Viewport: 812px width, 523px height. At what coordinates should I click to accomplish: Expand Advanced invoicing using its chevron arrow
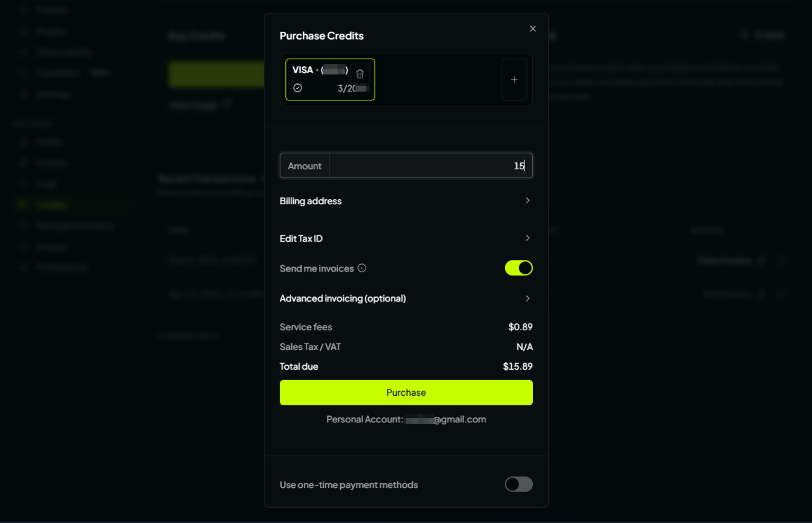[x=528, y=298]
